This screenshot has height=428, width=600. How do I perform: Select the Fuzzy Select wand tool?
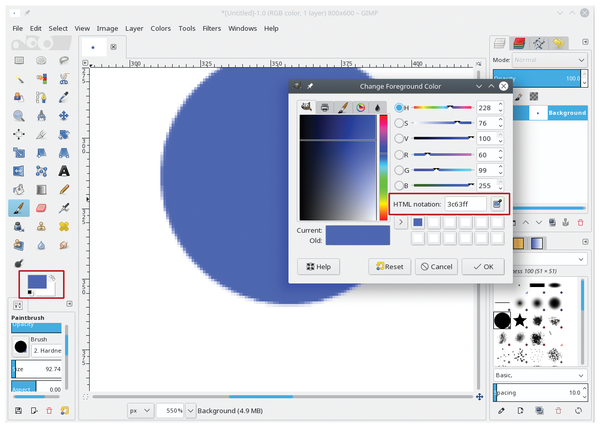pos(19,79)
